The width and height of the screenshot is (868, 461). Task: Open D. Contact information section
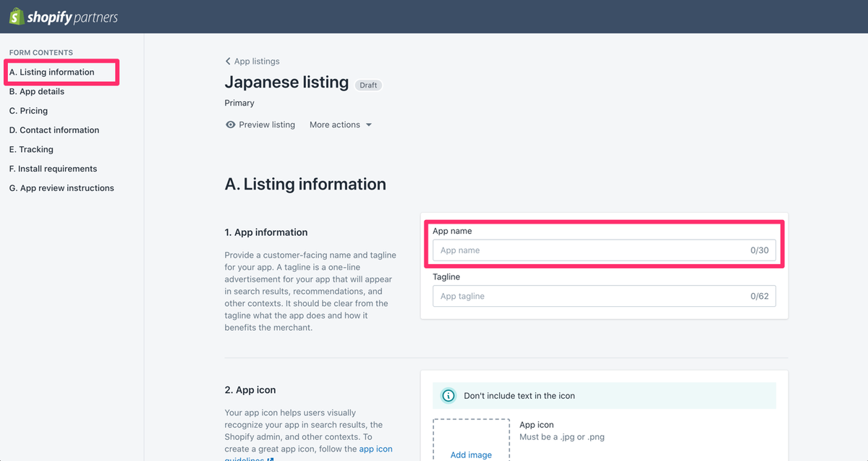coord(54,130)
